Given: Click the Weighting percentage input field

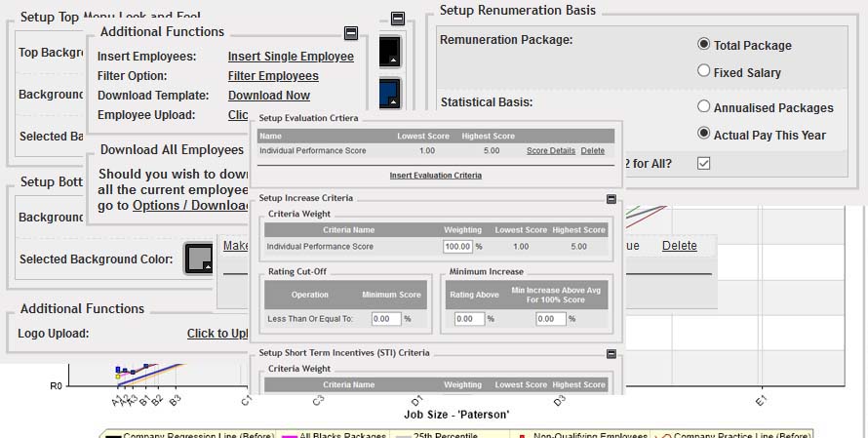Looking at the screenshot, I should pyautogui.click(x=457, y=248).
